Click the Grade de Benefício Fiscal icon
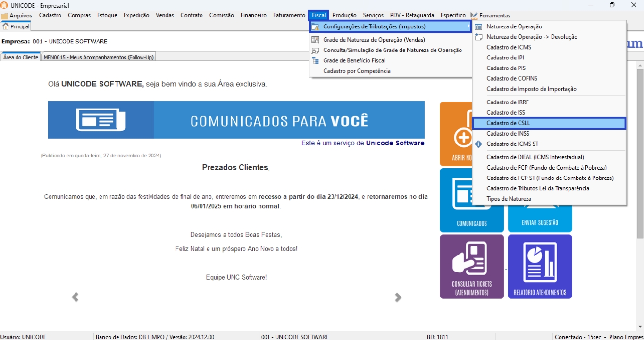The height and width of the screenshot is (340, 644). (315, 60)
